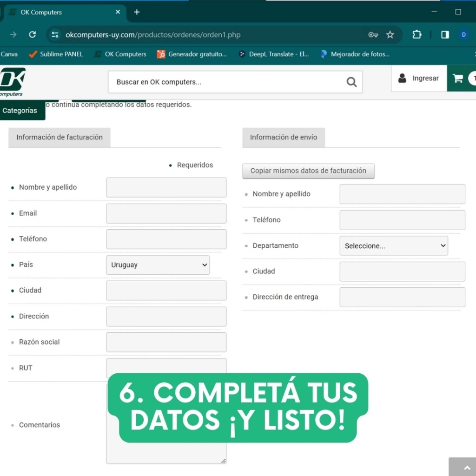This screenshot has width=476, height=476.
Task: Click the billing Email input field
Action: [166, 213]
